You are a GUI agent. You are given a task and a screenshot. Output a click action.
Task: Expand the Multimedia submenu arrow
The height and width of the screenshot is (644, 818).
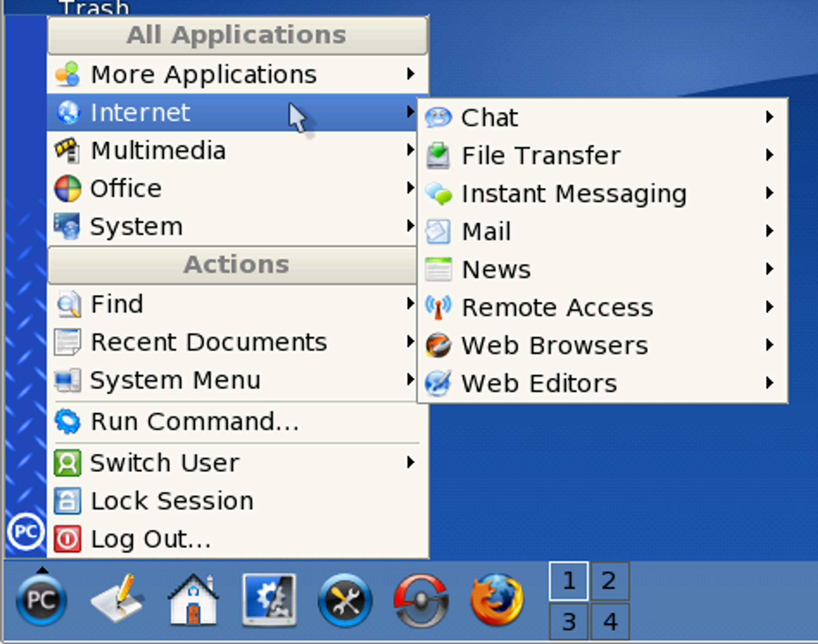[410, 150]
